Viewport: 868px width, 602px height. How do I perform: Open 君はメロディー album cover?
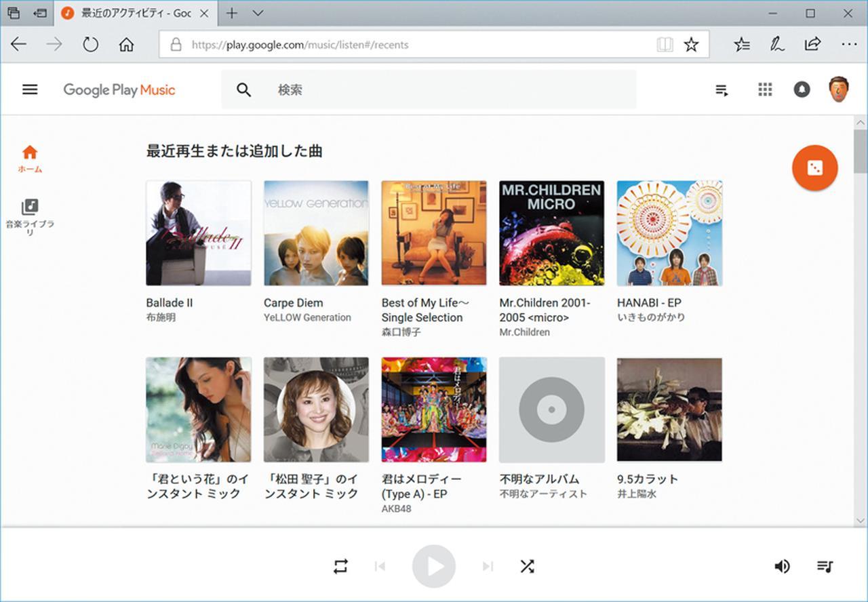click(x=434, y=409)
